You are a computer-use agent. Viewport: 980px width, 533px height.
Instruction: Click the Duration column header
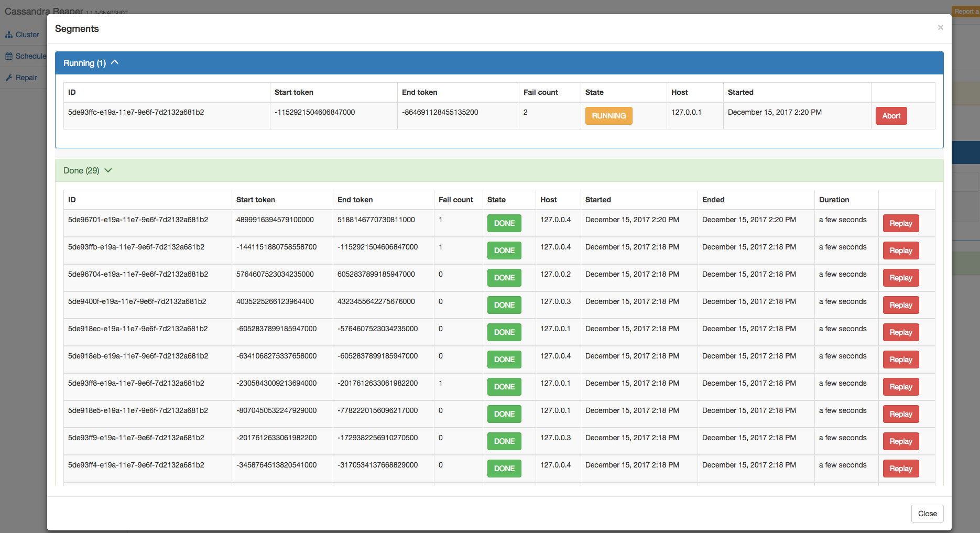[x=834, y=200]
